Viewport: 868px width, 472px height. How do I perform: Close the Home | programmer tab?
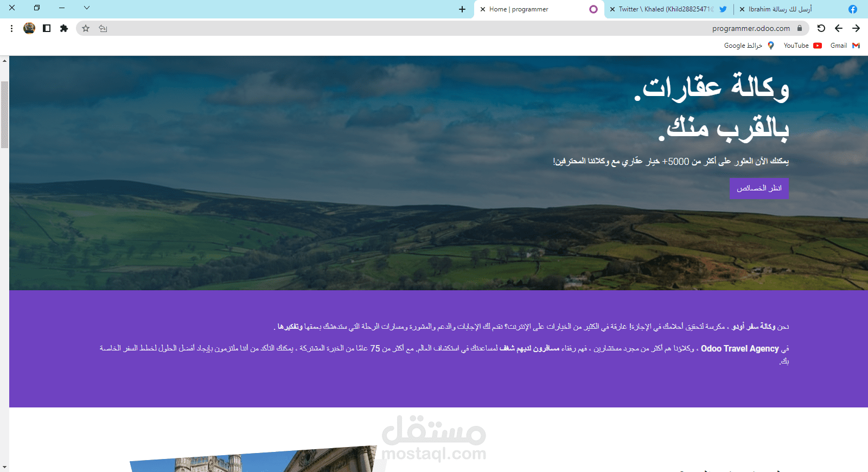483,9
